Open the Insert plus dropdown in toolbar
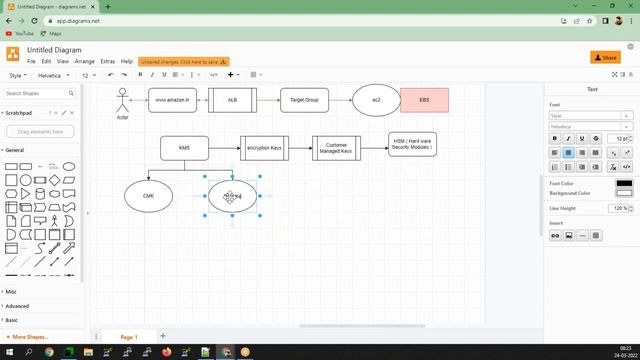 (x=233, y=75)
